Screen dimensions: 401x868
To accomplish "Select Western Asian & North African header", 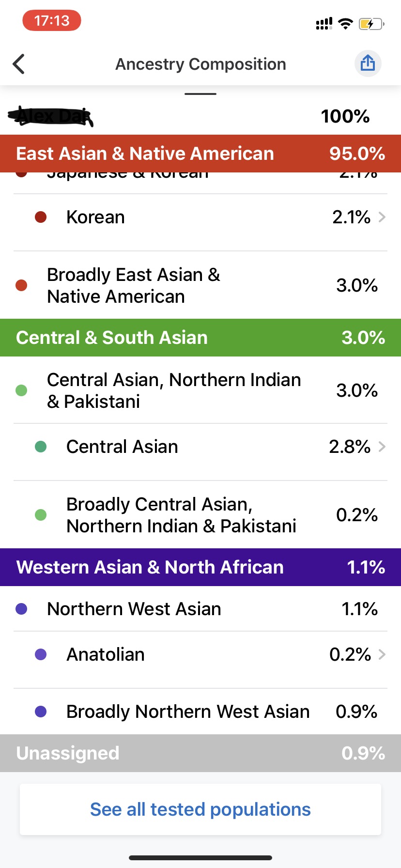I will point(200,567).
